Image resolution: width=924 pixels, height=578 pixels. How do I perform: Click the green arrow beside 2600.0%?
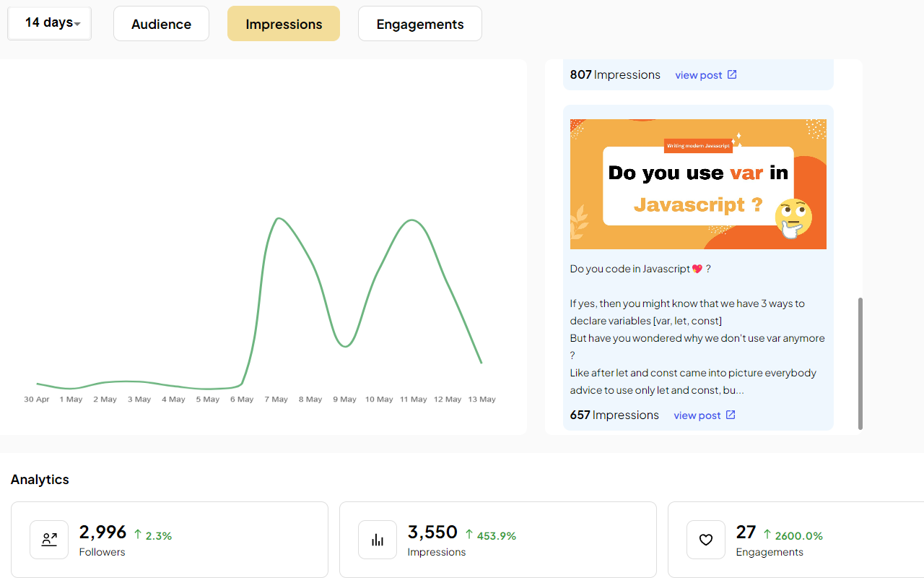point(767,535)
